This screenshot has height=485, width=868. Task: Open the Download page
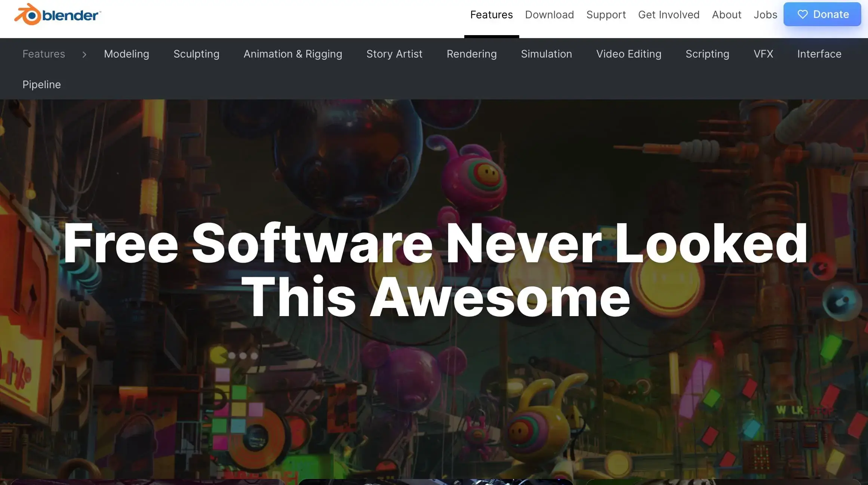click(549, 15)
